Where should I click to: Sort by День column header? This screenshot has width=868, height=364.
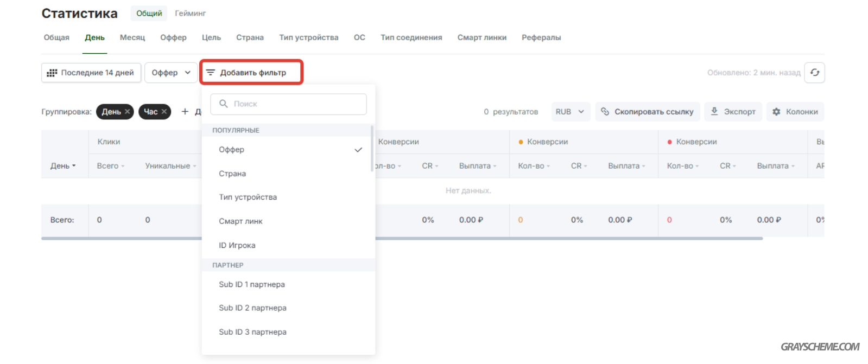coord(63,166)
